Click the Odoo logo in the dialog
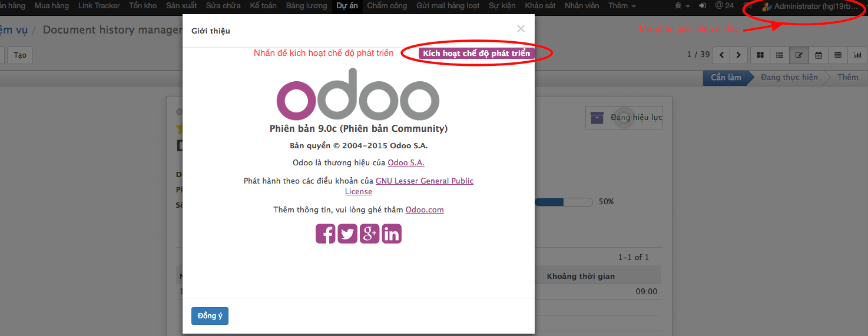 (x=358, y=94)
